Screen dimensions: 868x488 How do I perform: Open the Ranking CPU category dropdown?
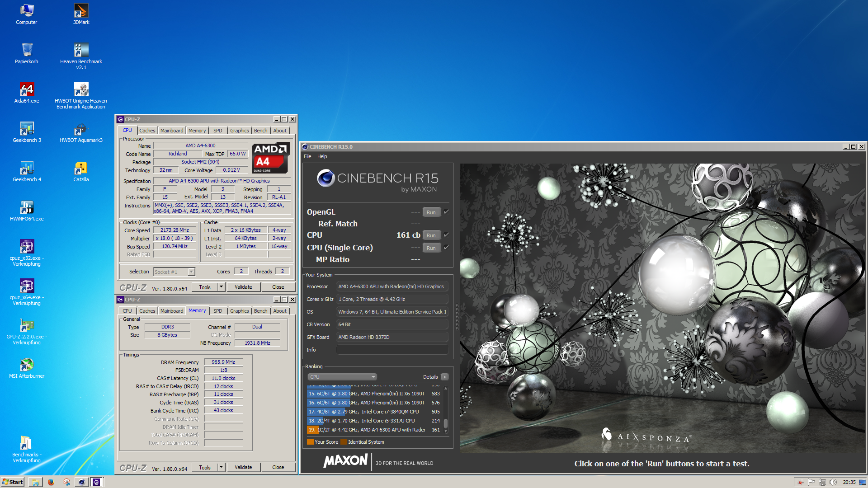pos(342,377)
